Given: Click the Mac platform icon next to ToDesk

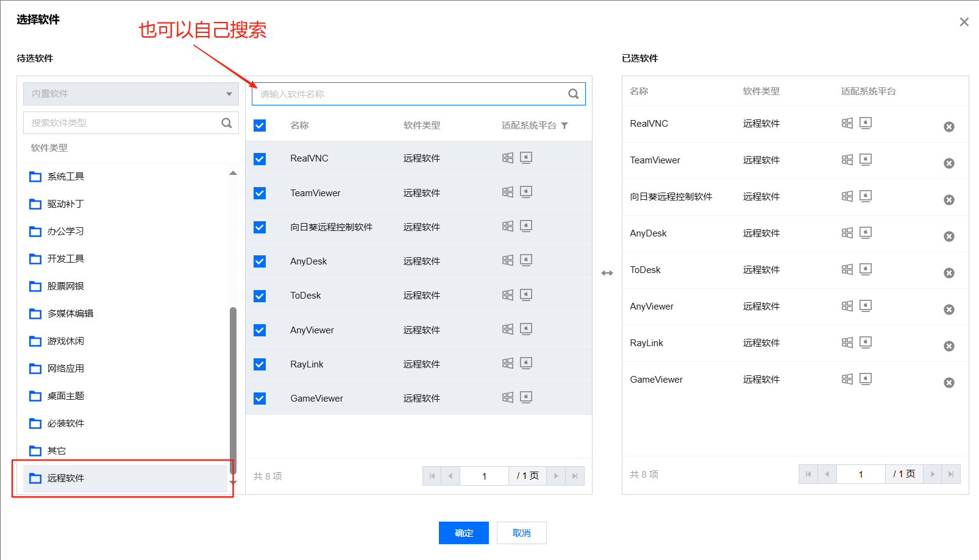Looking at the screenshot, I should pos(527,294).
